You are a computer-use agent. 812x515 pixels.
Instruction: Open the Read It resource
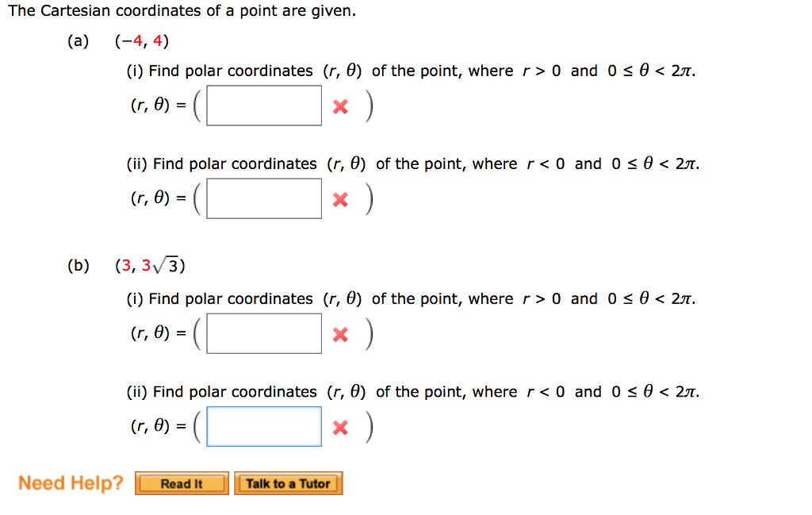pyautogui.click(x=181, y=483)
